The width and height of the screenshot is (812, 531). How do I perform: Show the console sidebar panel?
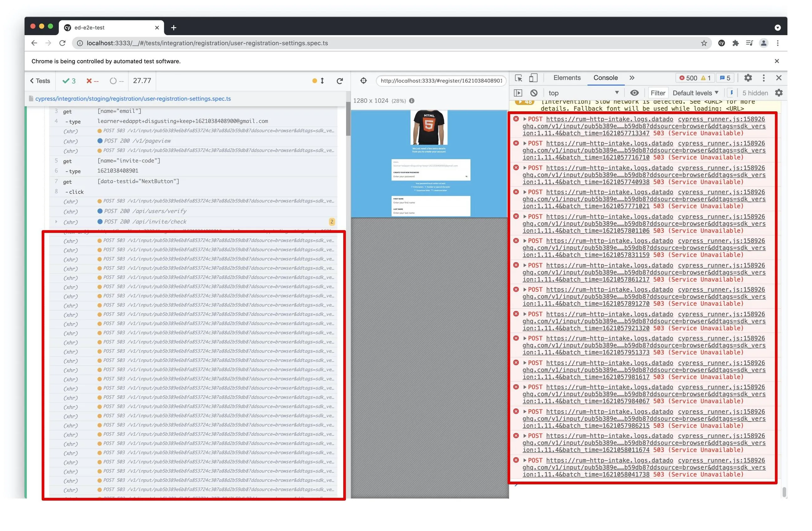tap(518, 93)
